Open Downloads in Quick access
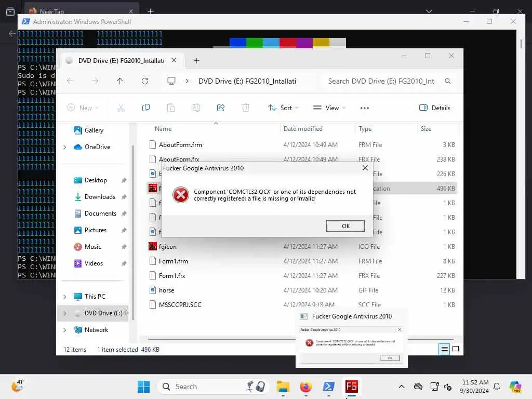 (x=100, y=197)
